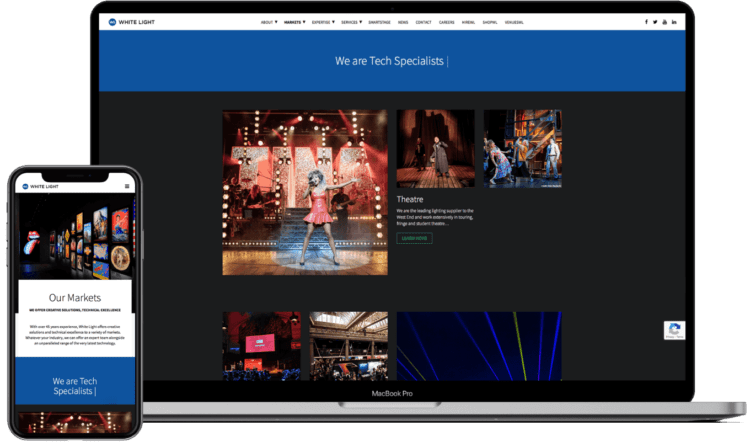Go to the SmartStage menu item
The width and height of the screenshot is (750, 447).
coord(379,21)
